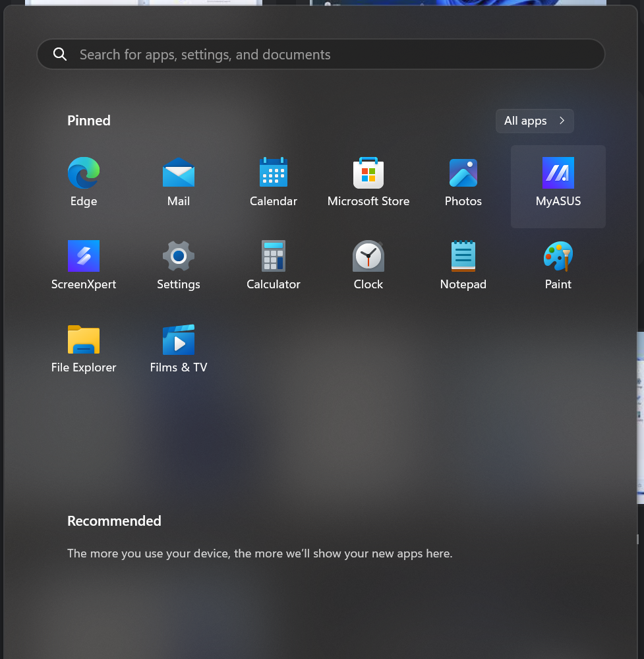Image resolution: width=644 pixels, height=659 pixels.
Task: Click the Start menu search field
Action: [x=321, y=54]
